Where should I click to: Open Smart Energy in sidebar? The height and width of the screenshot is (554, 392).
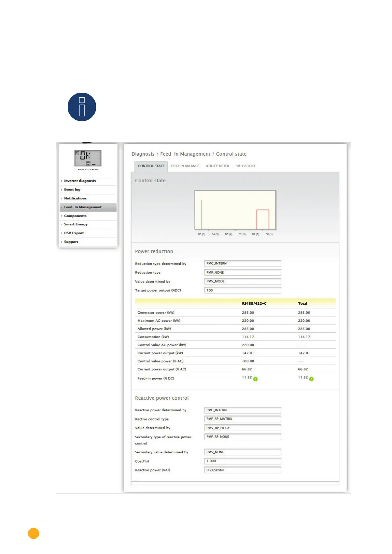point(76,224)
